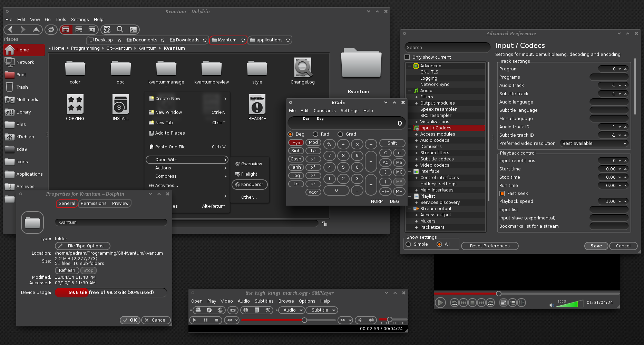The image size is (644, 345).
Task: Toggle Dolphin preview (eye) button
Action: 107,30
